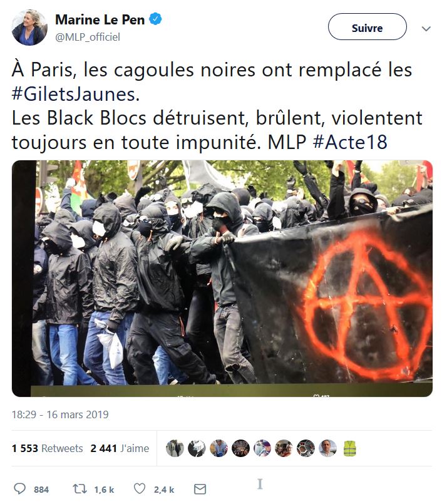The height and width of the screenshot is (504, 442).
Task: Click the last man's portrait liker avatar
Action: click(x=328, y=448)
